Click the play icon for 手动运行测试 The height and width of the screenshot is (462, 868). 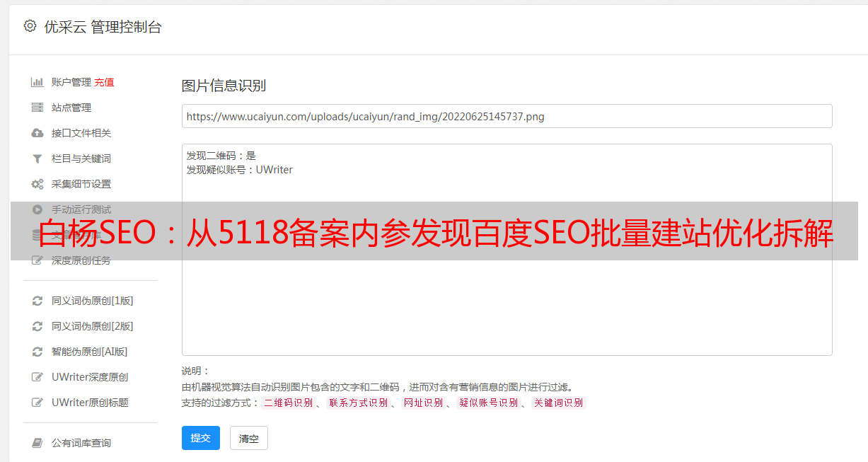(37, 209)
